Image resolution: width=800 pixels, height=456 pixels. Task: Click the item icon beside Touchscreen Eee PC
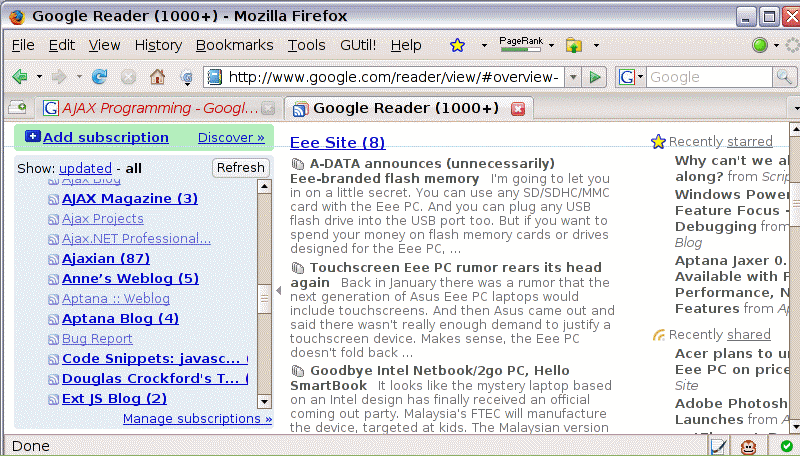point(297,268)
